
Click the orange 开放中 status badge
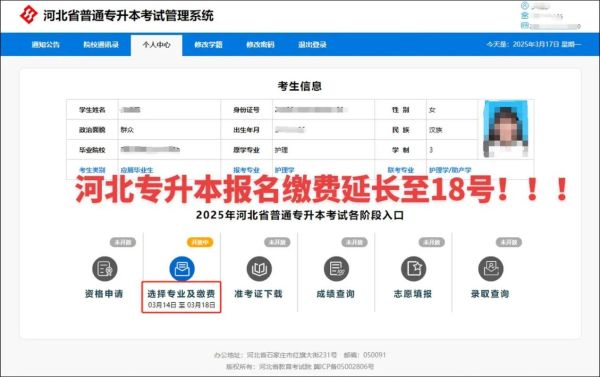(x=200, y=242)
